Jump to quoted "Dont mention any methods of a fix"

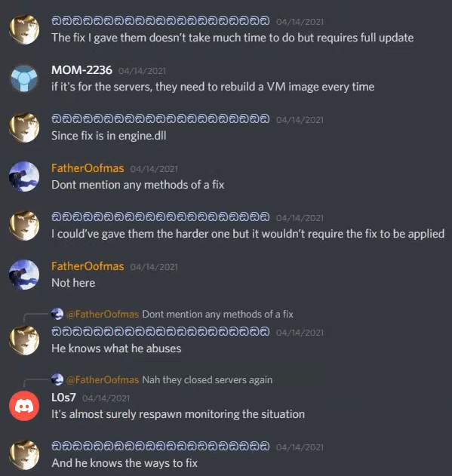point(217,315)
